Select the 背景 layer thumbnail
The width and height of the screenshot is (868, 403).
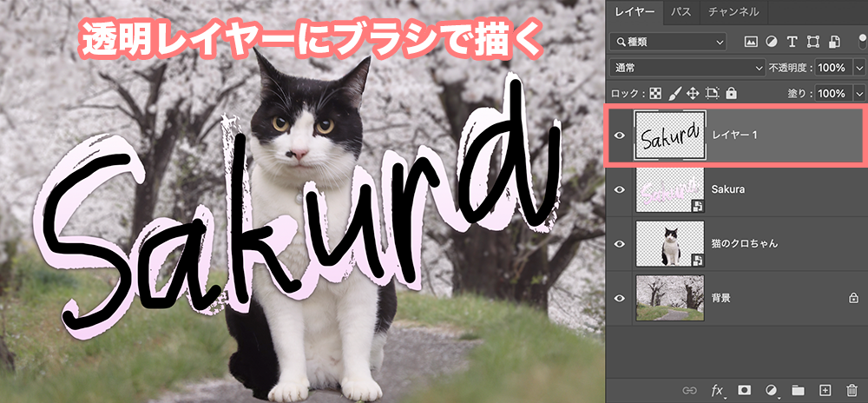pyautogui.click(x=670, y=298)
